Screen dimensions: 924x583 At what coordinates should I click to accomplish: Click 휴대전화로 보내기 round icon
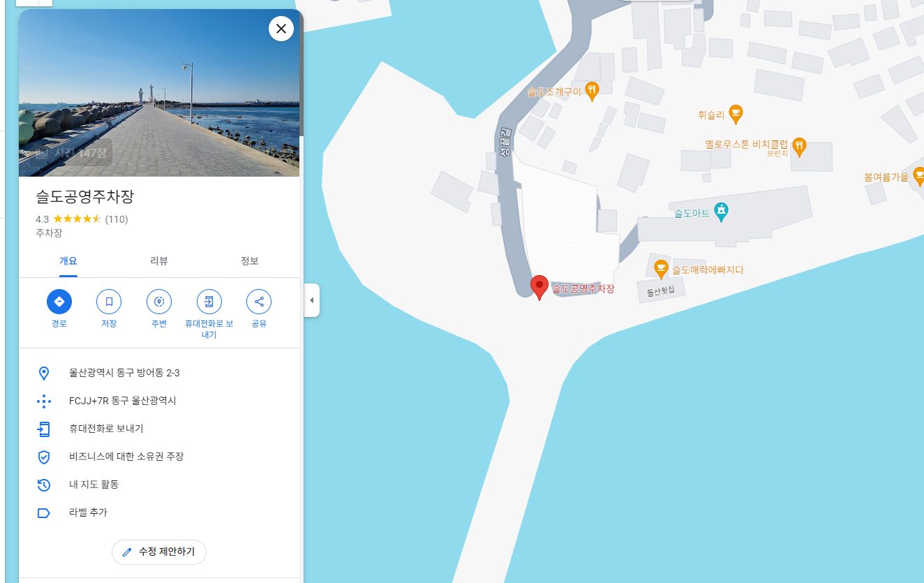coord(209,302)
